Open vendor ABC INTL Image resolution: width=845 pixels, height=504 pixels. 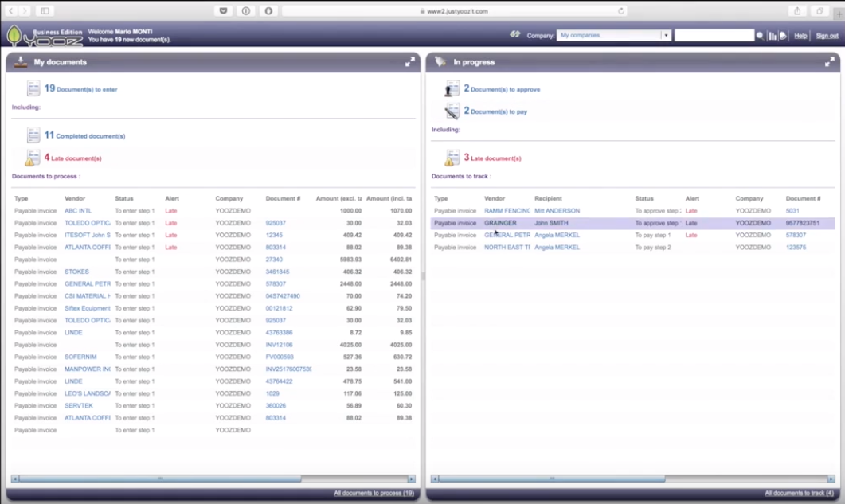tap(78, 211)
